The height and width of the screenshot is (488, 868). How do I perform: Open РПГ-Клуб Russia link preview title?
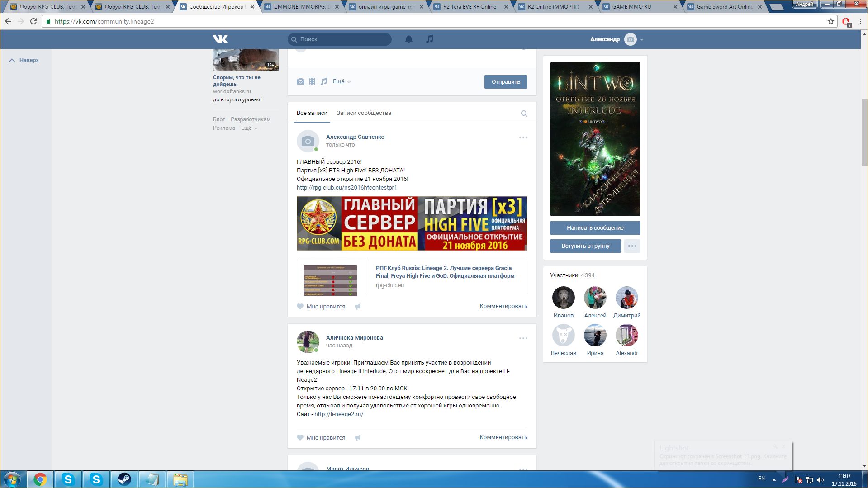tap(445, 272)
